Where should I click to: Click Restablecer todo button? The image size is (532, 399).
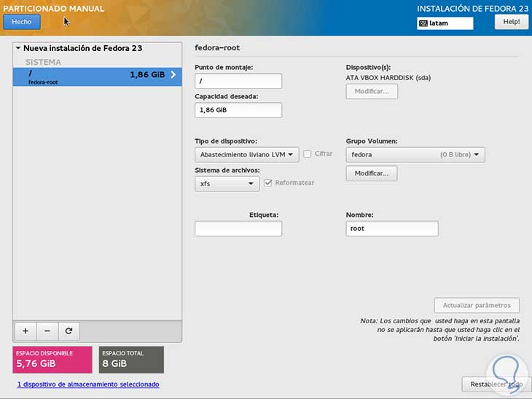click(496, 384)
